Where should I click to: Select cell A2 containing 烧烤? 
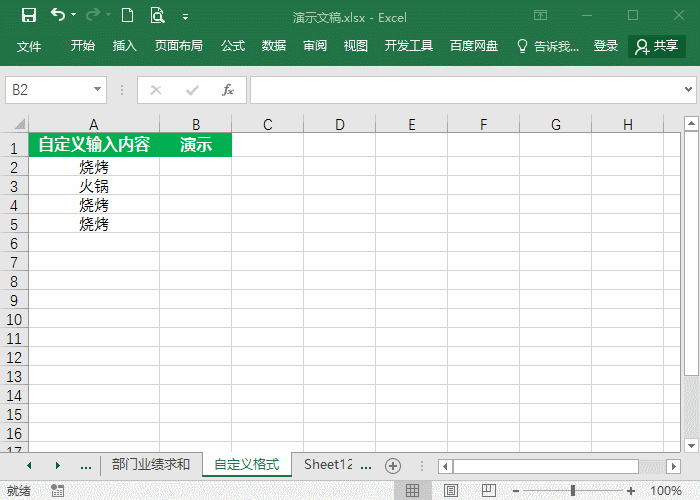(94, 167)
